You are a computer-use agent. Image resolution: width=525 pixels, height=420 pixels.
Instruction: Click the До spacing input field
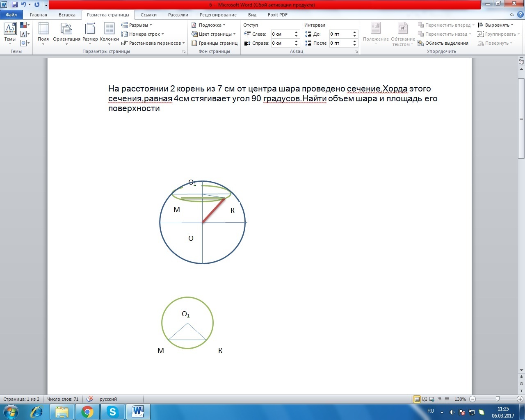coord(340,34)
